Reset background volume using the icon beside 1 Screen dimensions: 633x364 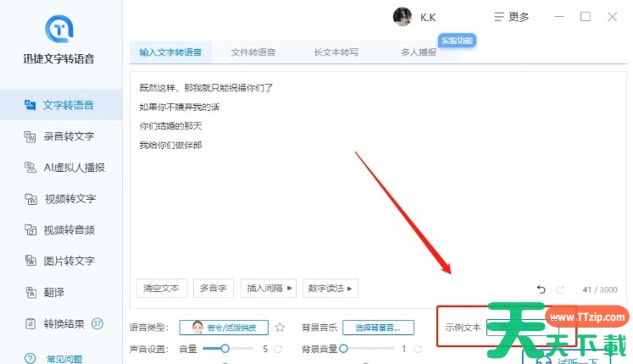(418, 349)
